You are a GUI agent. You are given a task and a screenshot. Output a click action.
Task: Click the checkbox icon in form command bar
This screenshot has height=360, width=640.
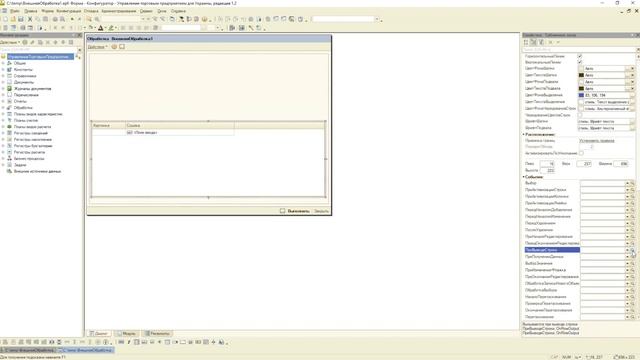click(122, 47)
